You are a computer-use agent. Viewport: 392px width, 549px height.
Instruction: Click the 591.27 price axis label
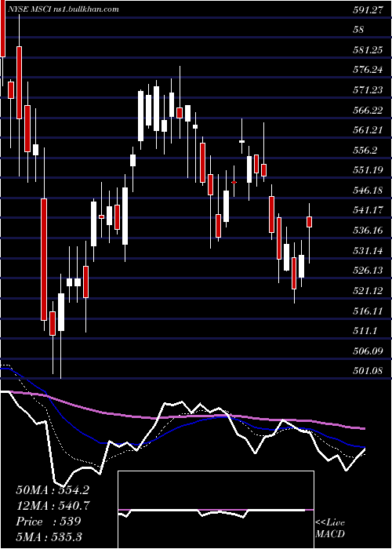tap(368, 10)
